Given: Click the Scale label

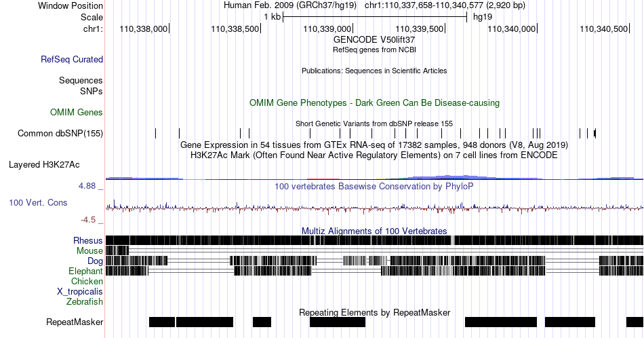Looking at the screenshot, I should [x=92, y=17].
